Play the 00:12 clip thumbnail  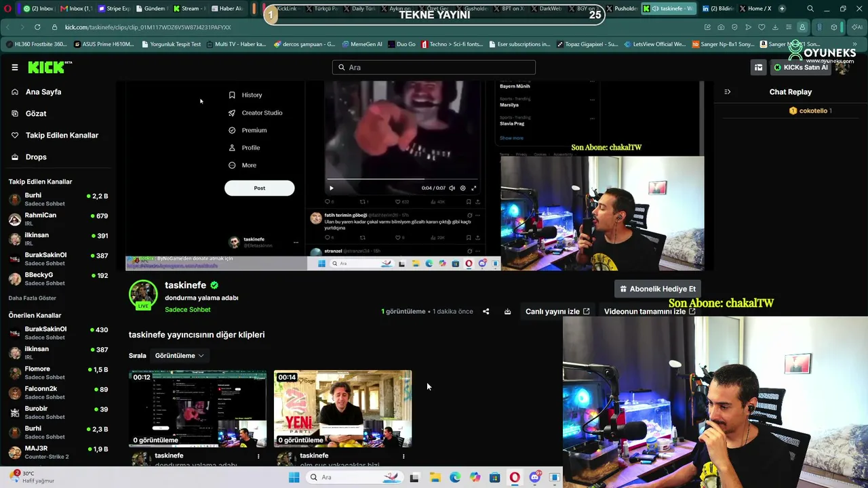(x=198, y=409)
